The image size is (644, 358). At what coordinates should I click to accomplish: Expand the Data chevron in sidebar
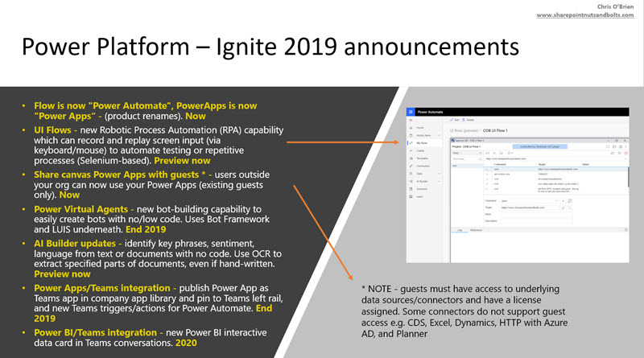[x=439, y=174]
